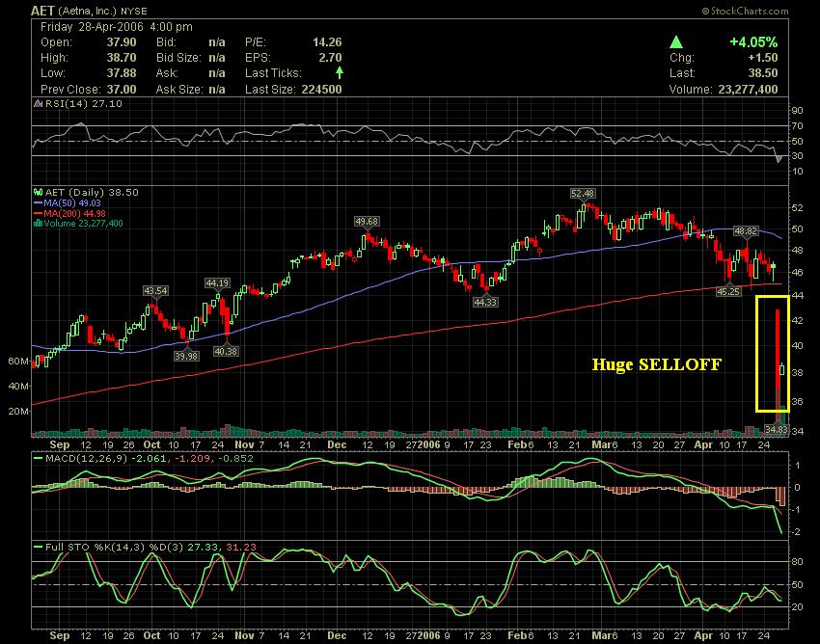The width and height of the screenshot is (820, 644).
Task: Click the 52.48 peak price label
Action: point(583,194)
